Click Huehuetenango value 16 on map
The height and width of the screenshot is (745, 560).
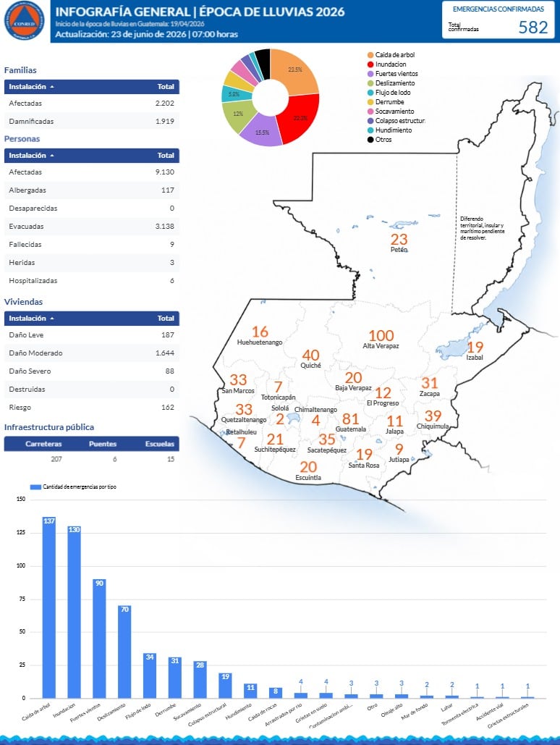tap(260, 332)
